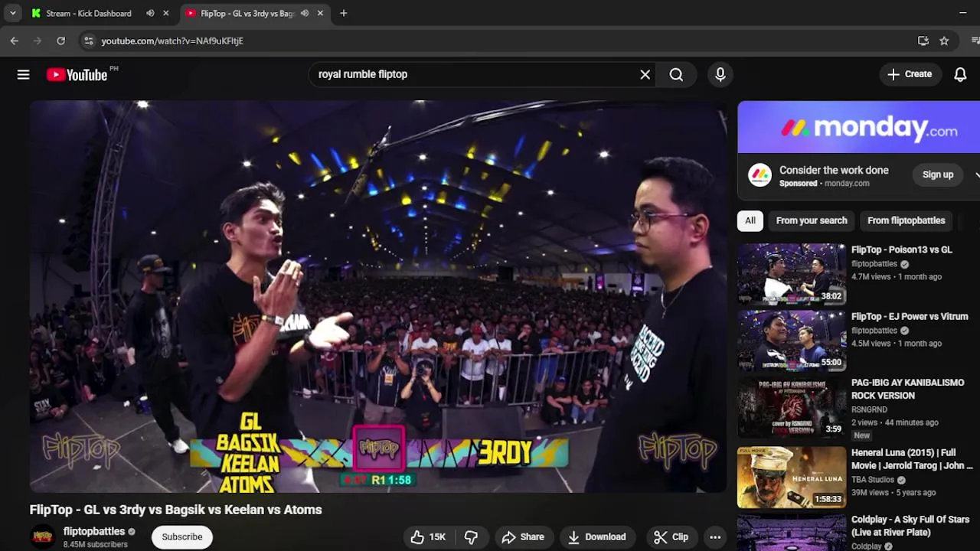980x551 pixels.
Task: Open the YouTube hamburger guide menu
Action: coord(23,74)
